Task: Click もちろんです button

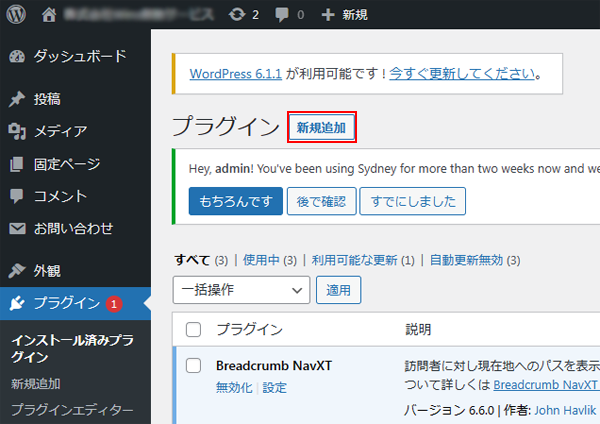Action: pos(236,201)
